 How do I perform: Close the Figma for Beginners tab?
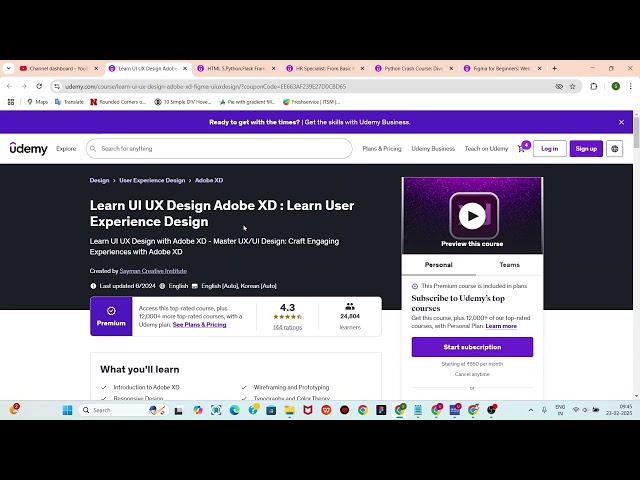point(539,69)
